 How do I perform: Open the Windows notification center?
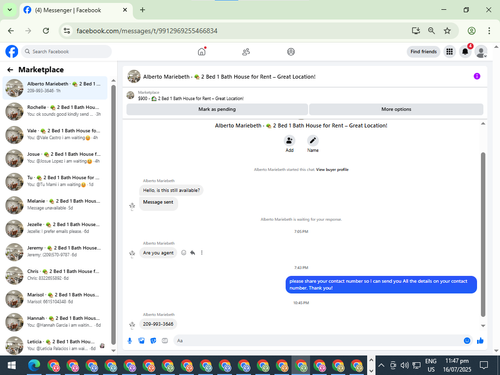pyautogui.click(x=484, y=365)
